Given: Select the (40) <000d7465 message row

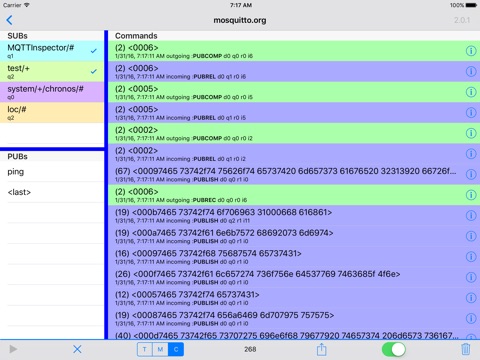Looking at the screenshot, I should click(x=294, y=335).
